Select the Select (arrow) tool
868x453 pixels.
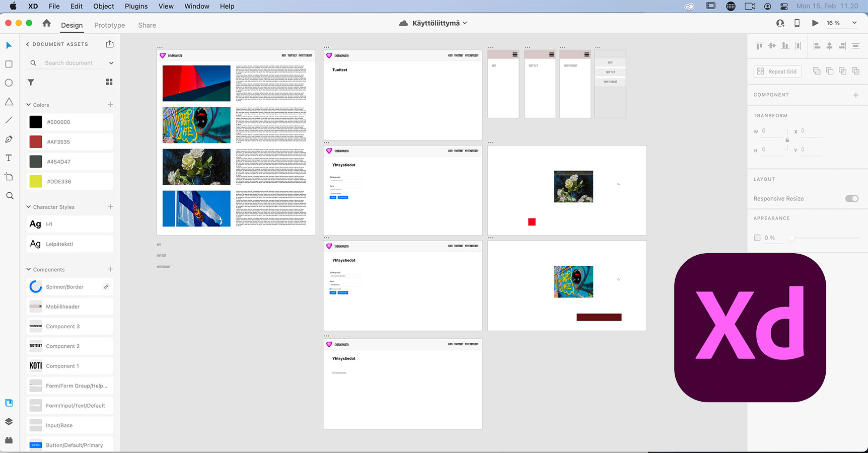[x=9, y=45]
